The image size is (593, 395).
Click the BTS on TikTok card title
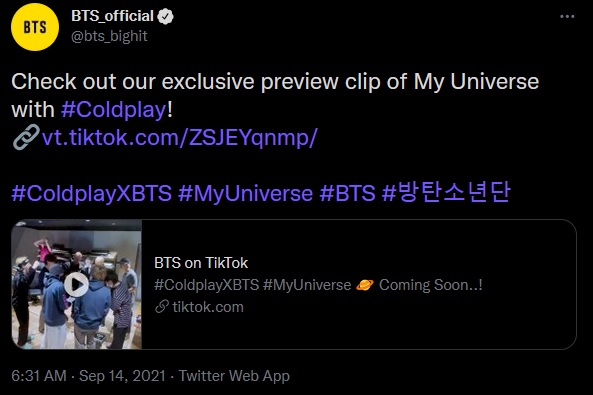pyautogui.click(x=201, y=263)
